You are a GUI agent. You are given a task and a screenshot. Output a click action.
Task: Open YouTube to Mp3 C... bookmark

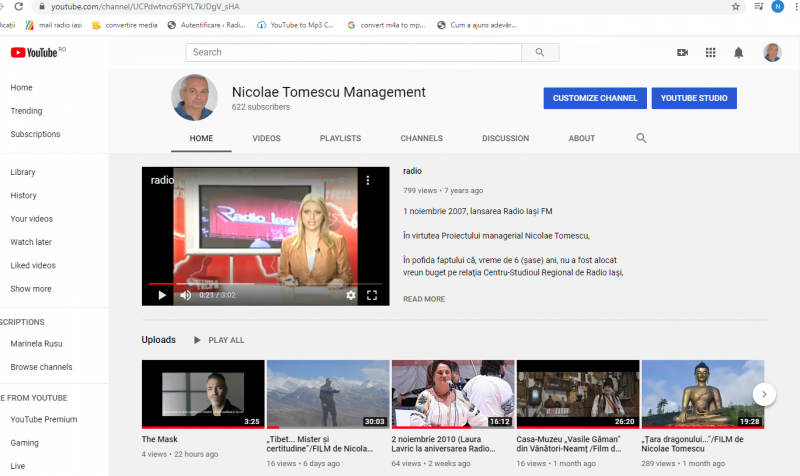click(x=295, y=25)
